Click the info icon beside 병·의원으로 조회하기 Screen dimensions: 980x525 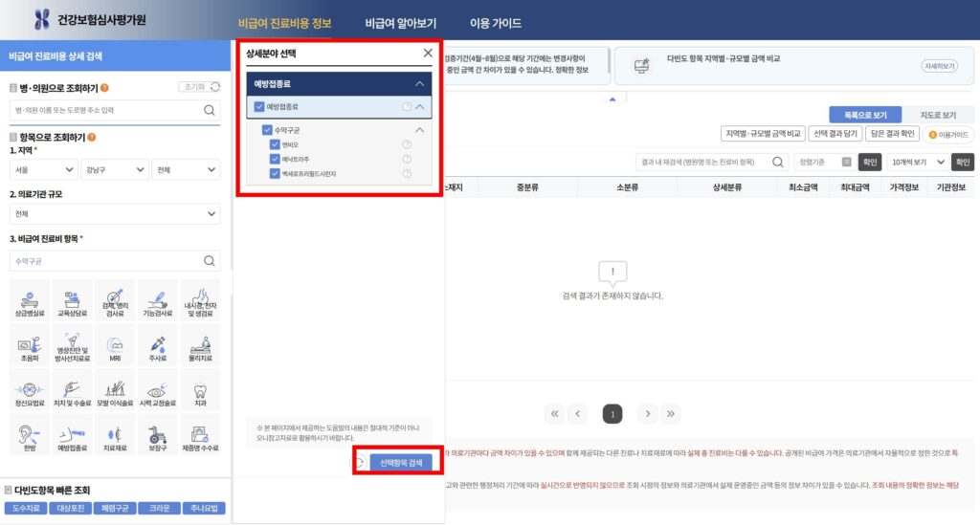point(104,88)
